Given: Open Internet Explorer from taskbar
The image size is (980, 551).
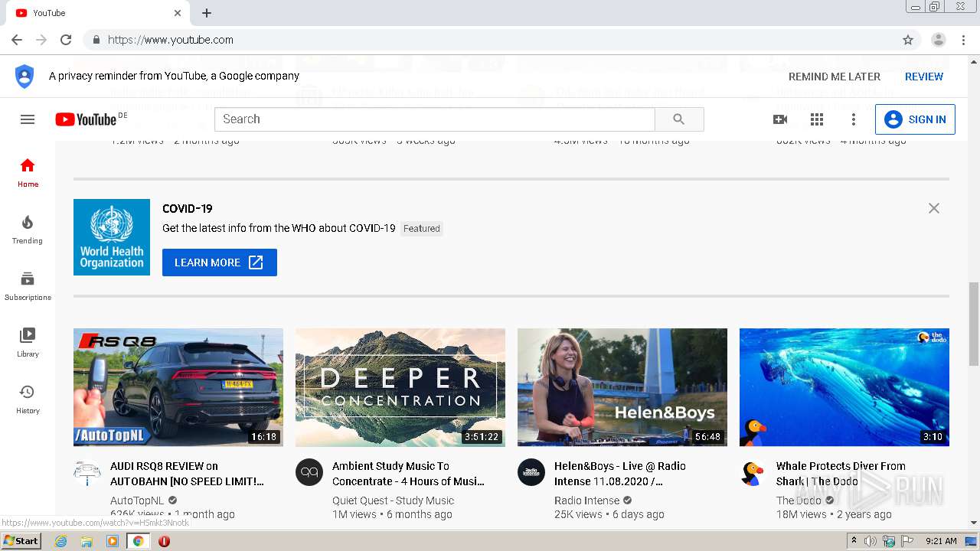Looking at the screenshot, I should pyautogui.click(x=60, y=541).
